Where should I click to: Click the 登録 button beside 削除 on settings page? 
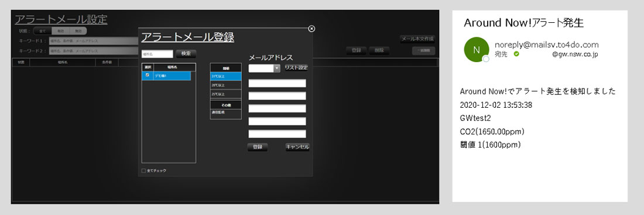coord(356,50)
